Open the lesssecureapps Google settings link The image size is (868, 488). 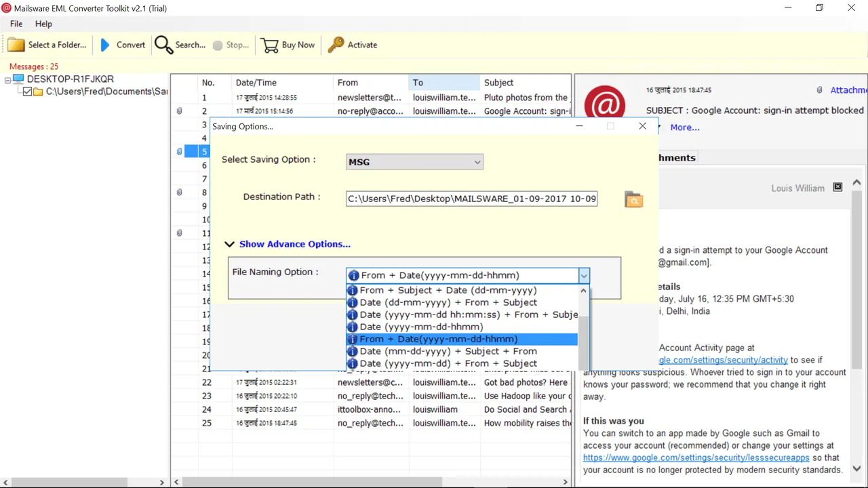696,457
